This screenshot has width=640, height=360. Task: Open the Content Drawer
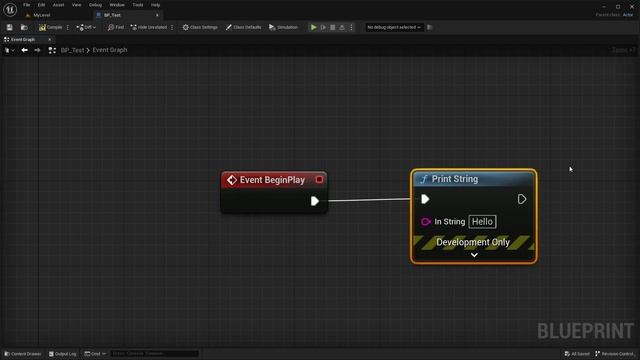(x=23, y=354)
